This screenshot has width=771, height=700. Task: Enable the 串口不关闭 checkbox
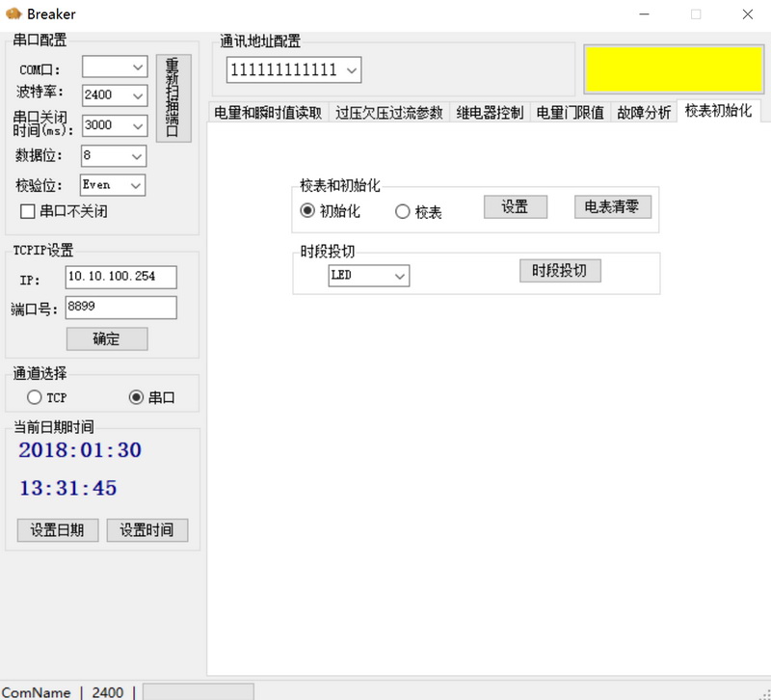[x=28, y=211]
